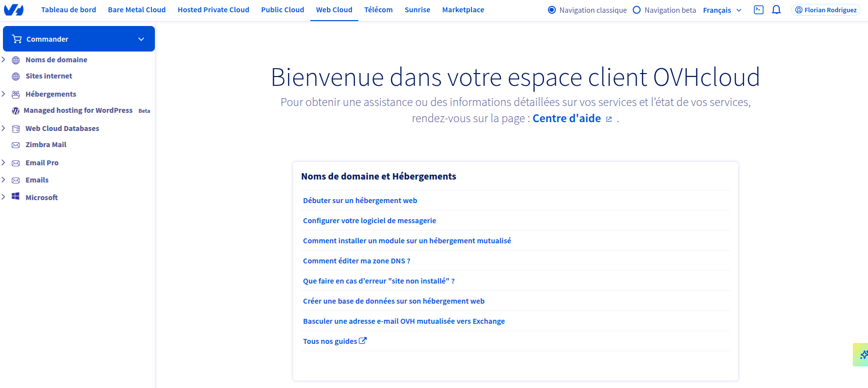Viewport: 868px width, 388px height.
Task: Select Emails label in sidebar
Action: pos(37,180)
